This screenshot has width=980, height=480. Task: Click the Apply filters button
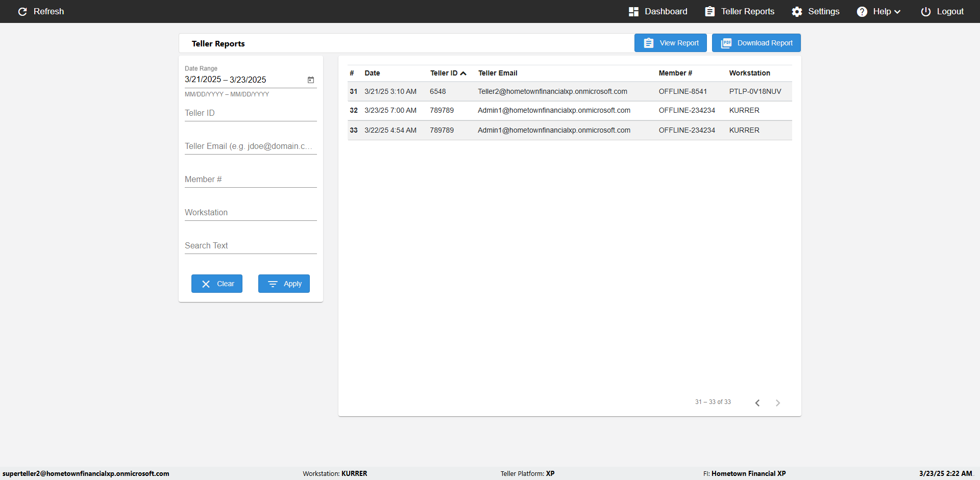284,284
